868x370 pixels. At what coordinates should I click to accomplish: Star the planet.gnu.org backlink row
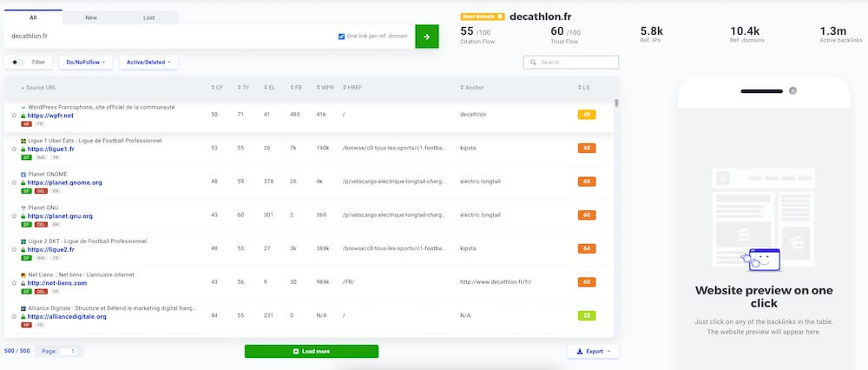click(x=15, y=216)
